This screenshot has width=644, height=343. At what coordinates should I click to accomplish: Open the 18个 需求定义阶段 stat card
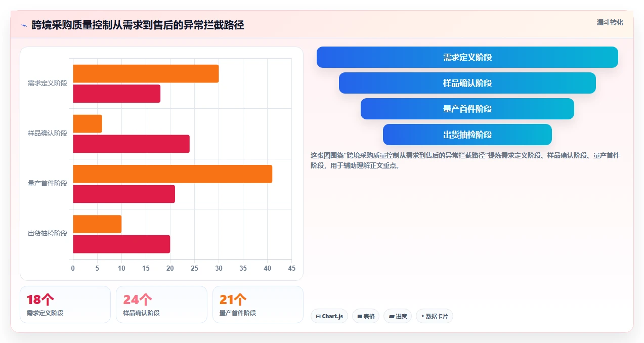coord(65,305)
